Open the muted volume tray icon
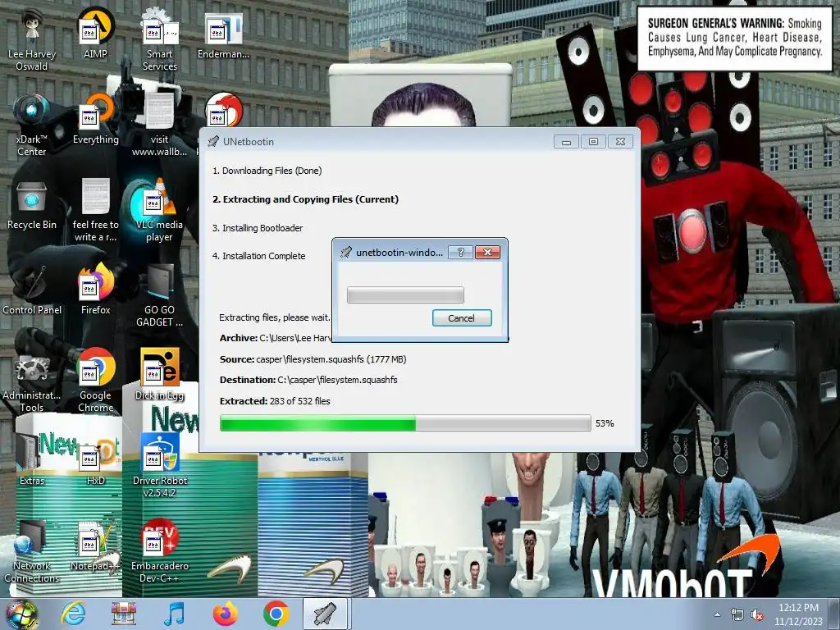Image resolution: width=840 pixels, height=630 pixels. click(757, 615)
